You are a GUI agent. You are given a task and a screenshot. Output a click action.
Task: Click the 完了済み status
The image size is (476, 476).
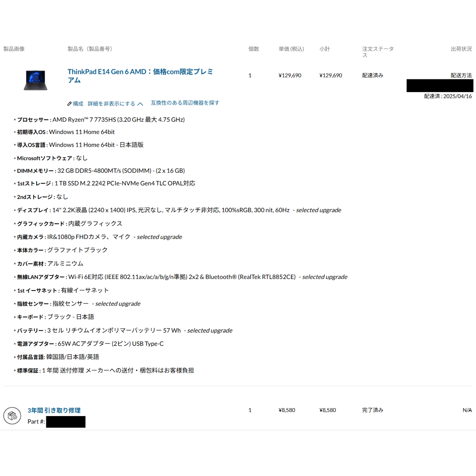[372, 410]
